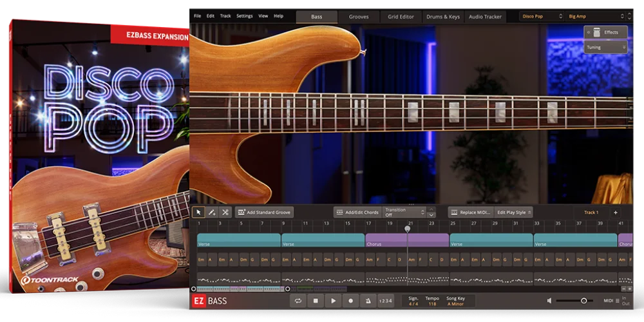Open the Settings menu
The height and width of the screenshot is (322, 644).
pos(245,15)
